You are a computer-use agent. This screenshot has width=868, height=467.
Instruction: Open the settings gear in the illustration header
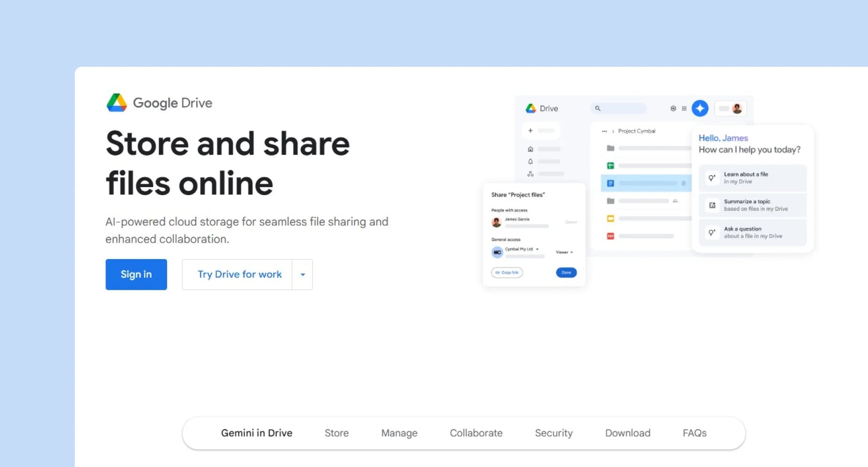(x=673, y=108)
